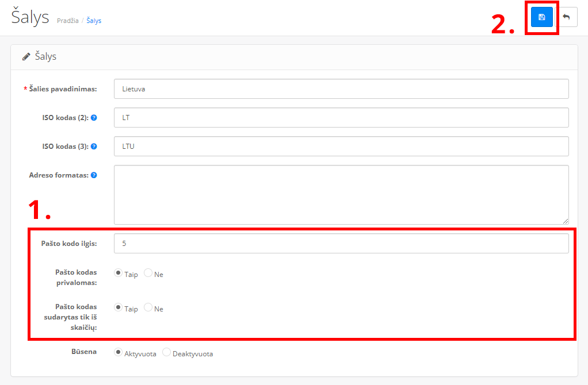This screenshot has width=588, height=385.
Task: Select Ne for postal code digits only
Action: click(148, 308)
